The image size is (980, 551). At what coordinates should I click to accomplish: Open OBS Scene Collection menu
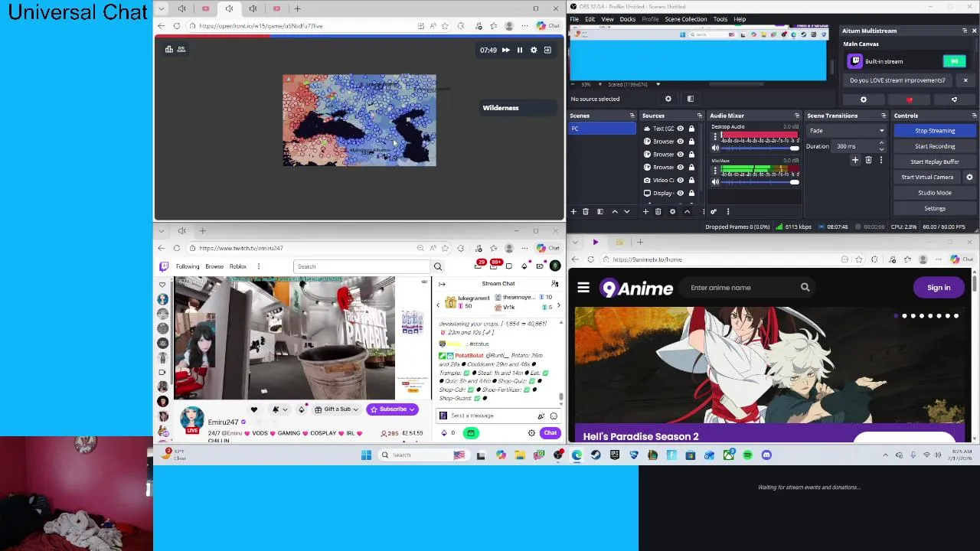click(x=685, y=19)
